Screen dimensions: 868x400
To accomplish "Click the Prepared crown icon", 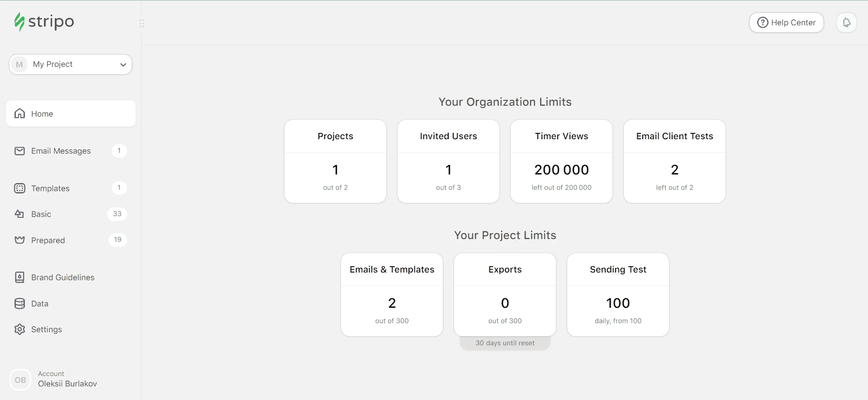I will (x=19, y=240).
